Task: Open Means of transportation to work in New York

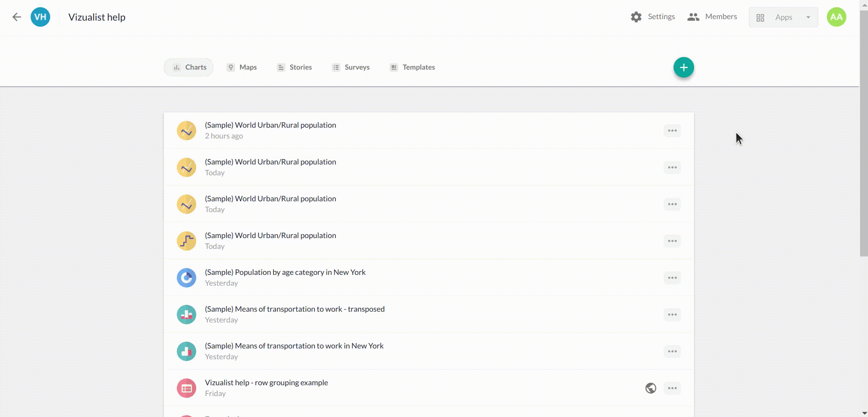Action: (x=294, y=346)
